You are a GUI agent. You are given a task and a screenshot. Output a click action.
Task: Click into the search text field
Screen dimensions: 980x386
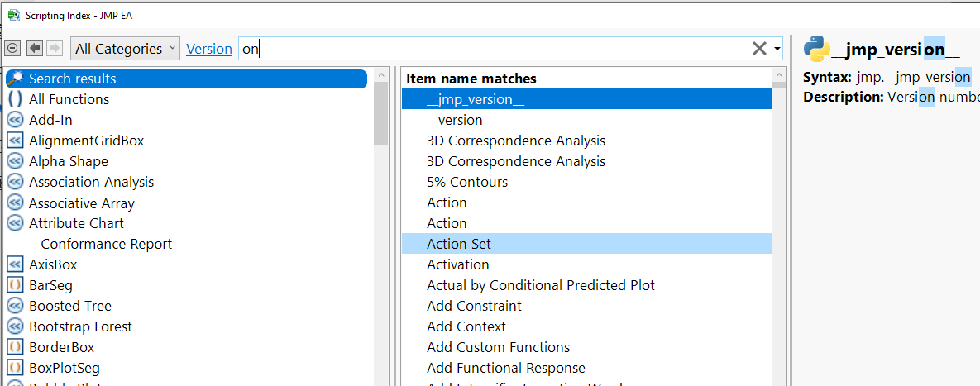click(x=496, y=49)
